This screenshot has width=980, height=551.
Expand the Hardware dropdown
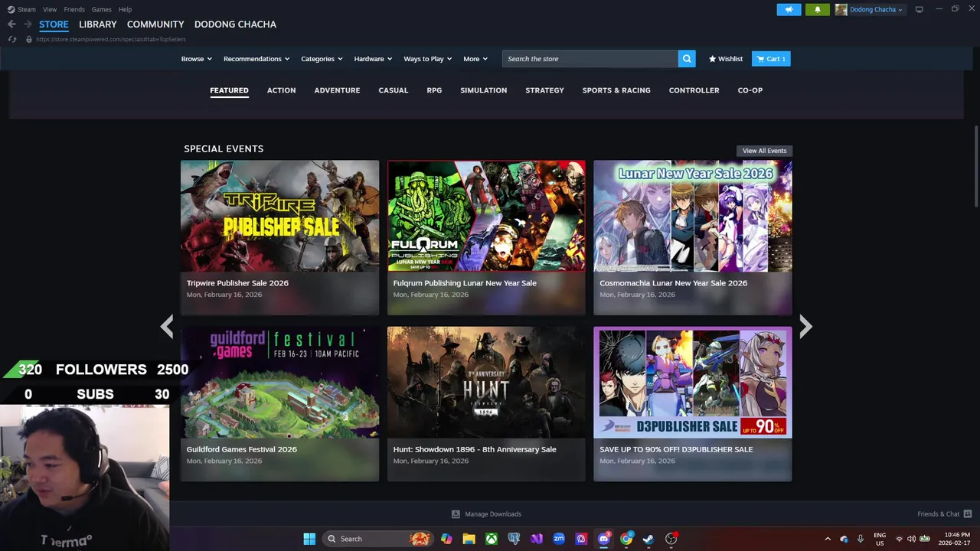373,59
